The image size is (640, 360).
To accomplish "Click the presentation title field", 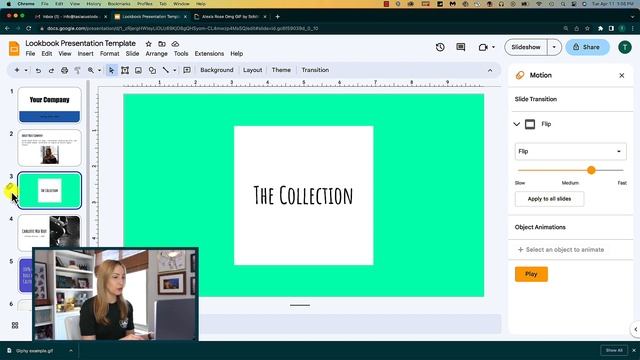I will [80, 43].
